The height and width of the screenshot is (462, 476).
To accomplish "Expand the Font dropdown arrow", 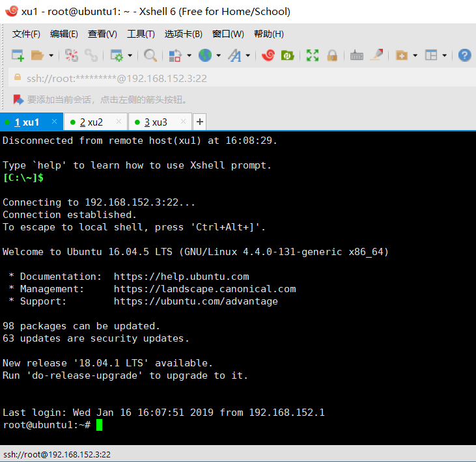I will click(247, 55).
